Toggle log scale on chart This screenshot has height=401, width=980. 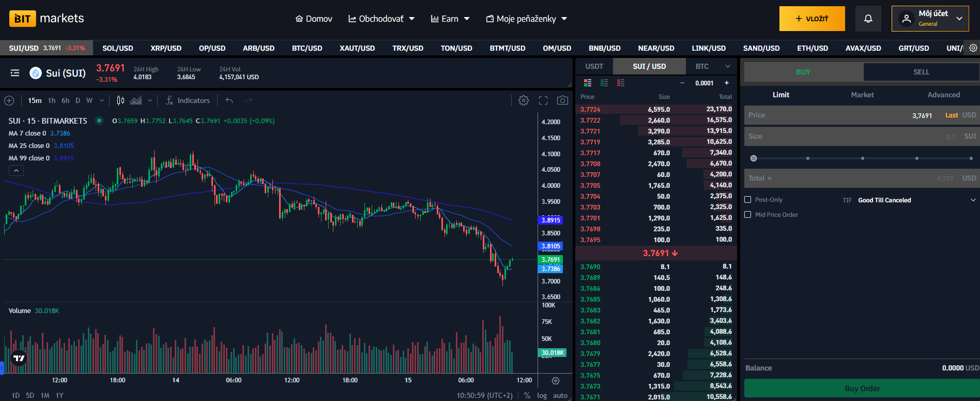(x=542, y=395)
